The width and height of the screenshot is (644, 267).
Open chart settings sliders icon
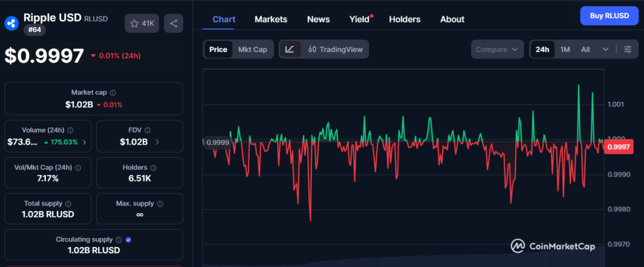coord(628,49)
